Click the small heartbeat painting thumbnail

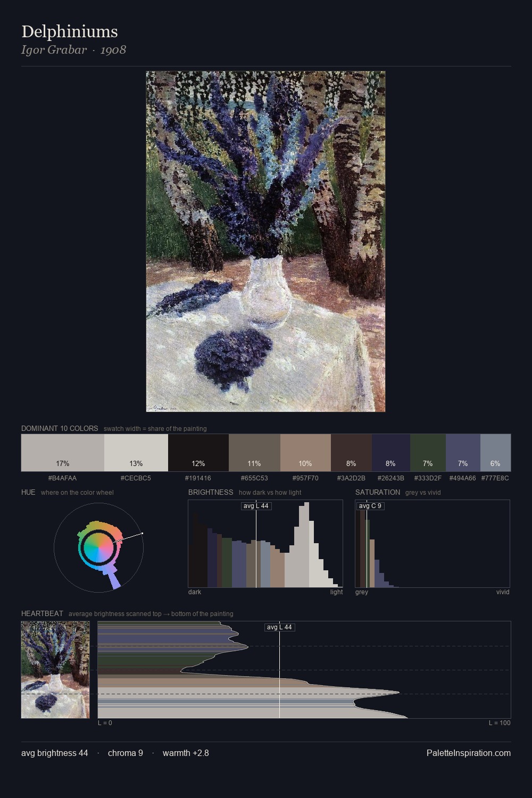coord(55,670)
